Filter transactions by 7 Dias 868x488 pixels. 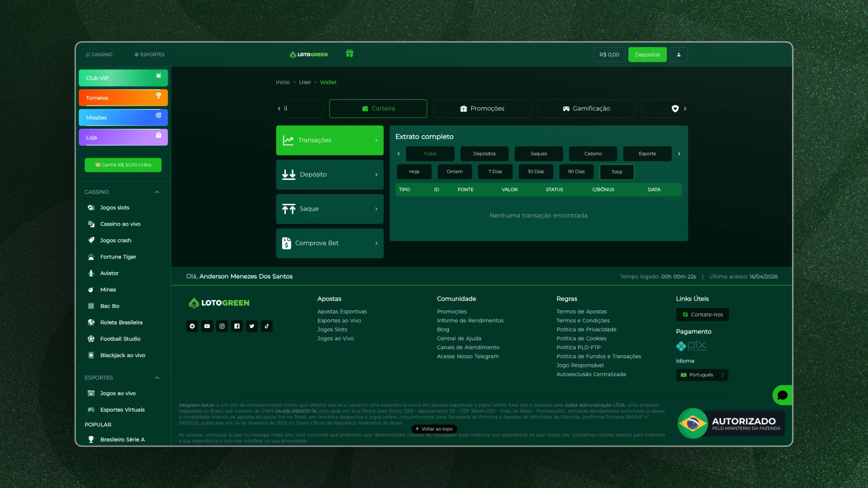495,172
